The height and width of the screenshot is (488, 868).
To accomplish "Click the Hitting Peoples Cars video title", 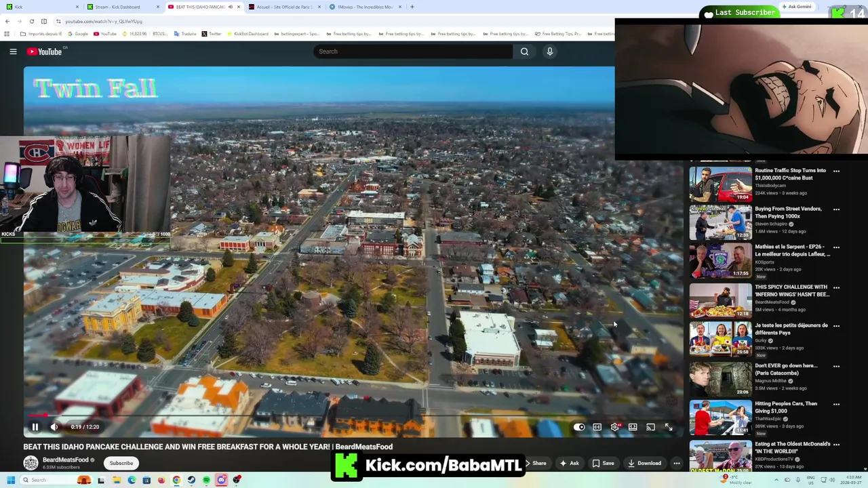I will click(x=786, y=407).
